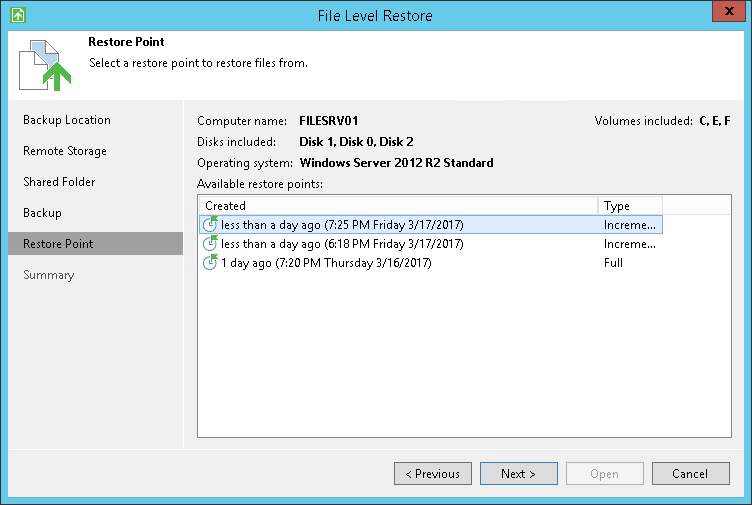Select the Backup wizard step
The width and height of the screenshot is (752, 505).
[43, 213]
